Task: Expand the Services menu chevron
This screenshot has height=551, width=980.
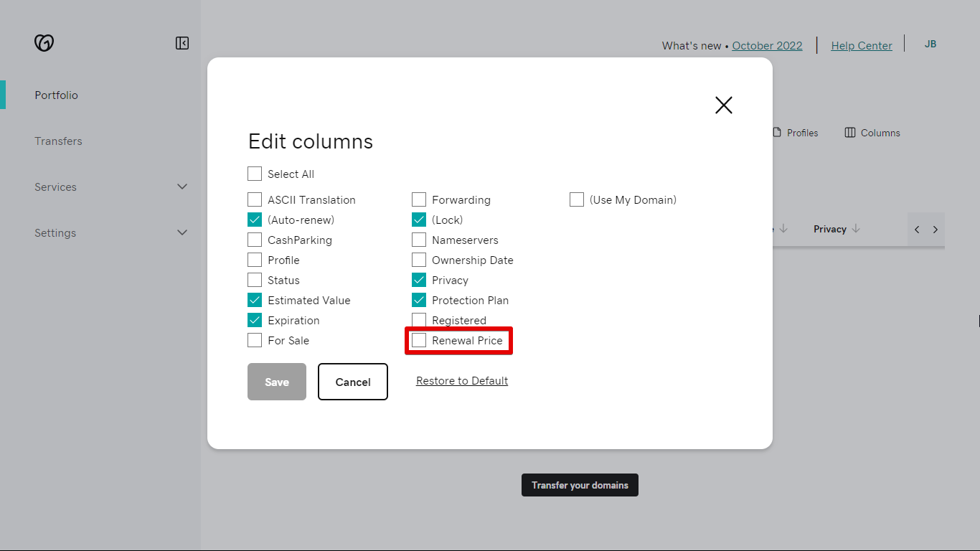Action: (182, 187)
